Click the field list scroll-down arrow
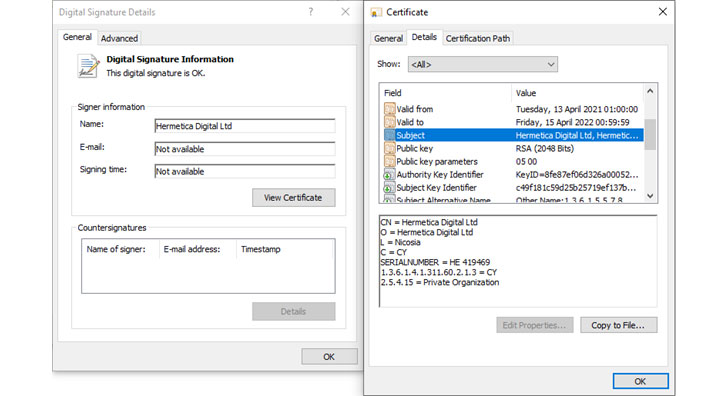Image resolution: width=728 pixels, height=396 pixels. coord(650,196)
